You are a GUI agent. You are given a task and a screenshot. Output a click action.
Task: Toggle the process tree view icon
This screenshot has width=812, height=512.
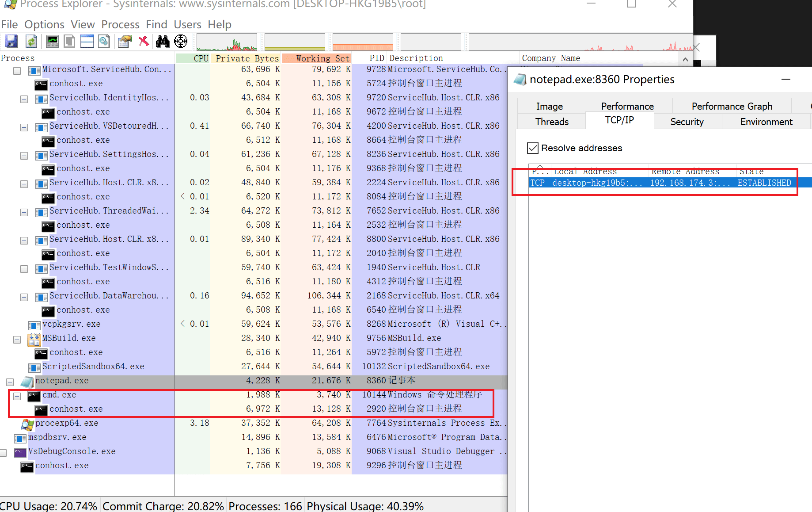[69, 42]
